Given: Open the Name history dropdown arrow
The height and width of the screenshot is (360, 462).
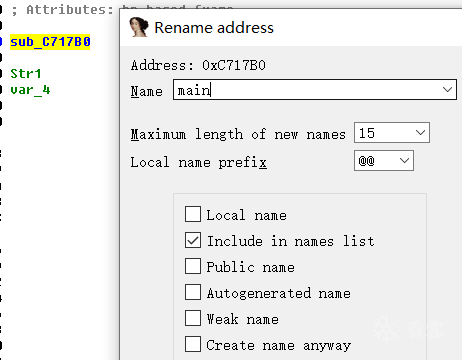Looking at the screenshot, I should pos(447,89).
